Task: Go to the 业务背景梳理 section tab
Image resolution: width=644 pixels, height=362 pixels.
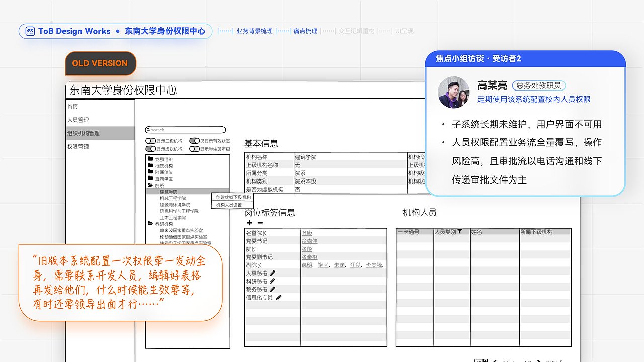Action: point(255,31)
